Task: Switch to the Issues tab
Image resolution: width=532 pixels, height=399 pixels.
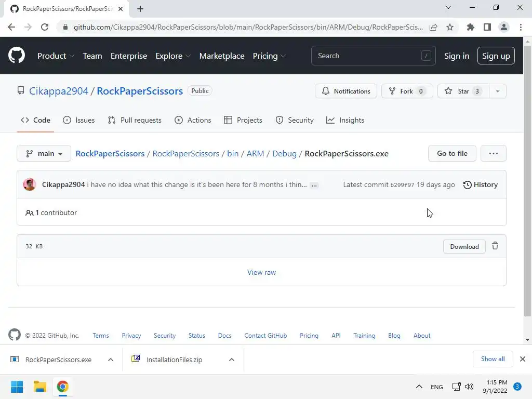Action: 79,120
